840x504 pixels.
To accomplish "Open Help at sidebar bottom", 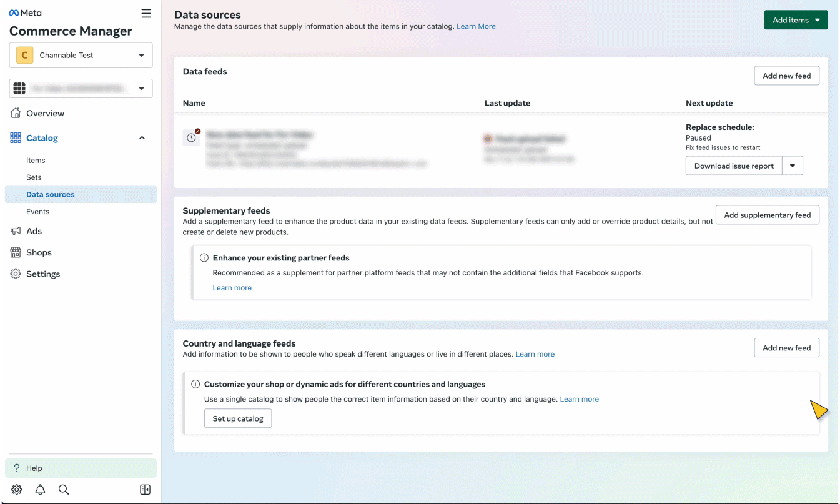I will [34, 468].
